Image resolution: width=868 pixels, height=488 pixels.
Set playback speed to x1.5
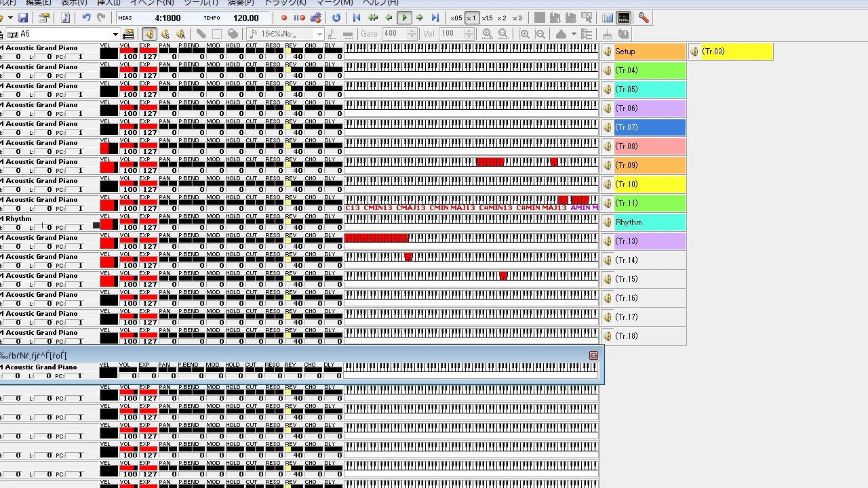487,18
